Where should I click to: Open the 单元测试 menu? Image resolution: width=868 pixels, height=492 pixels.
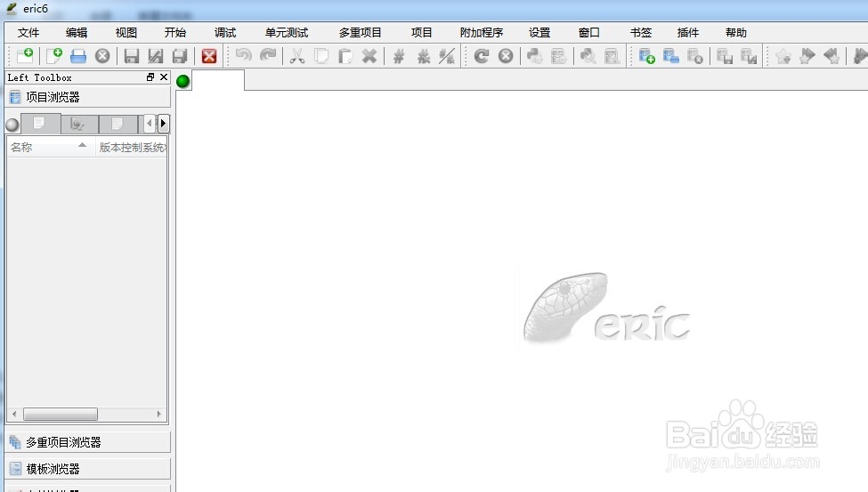coord(286,33)
